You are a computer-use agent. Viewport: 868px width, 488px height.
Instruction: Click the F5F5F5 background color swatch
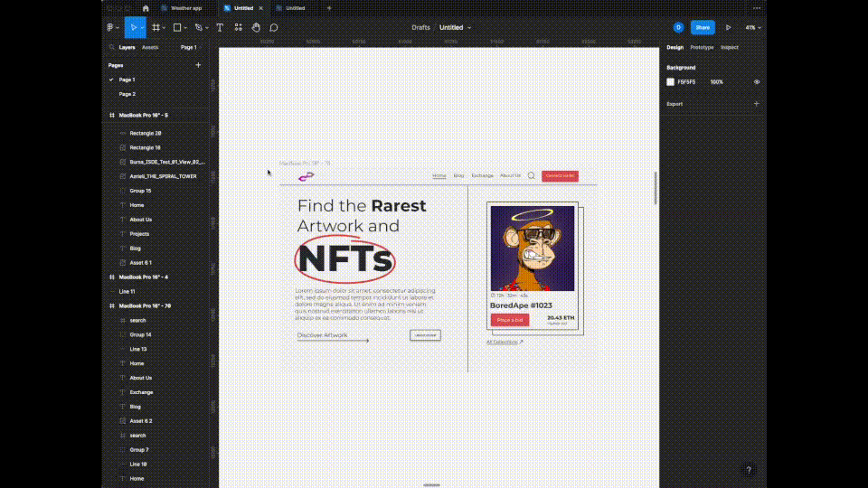671,81
